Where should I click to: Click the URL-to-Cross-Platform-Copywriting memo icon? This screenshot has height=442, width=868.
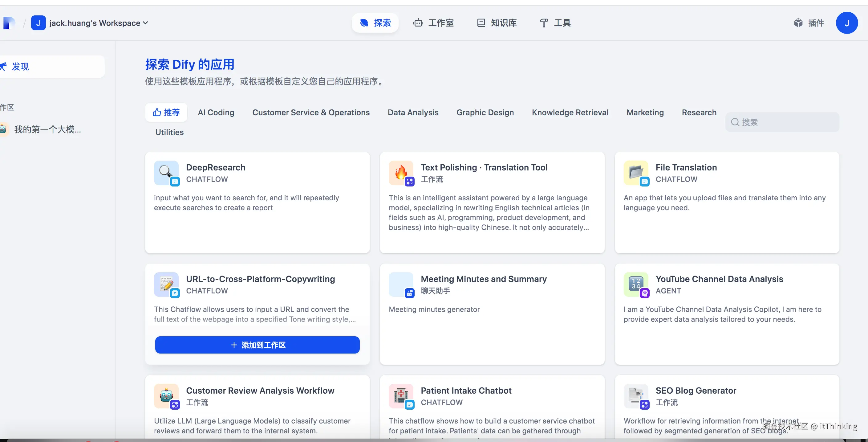point(166,284)
